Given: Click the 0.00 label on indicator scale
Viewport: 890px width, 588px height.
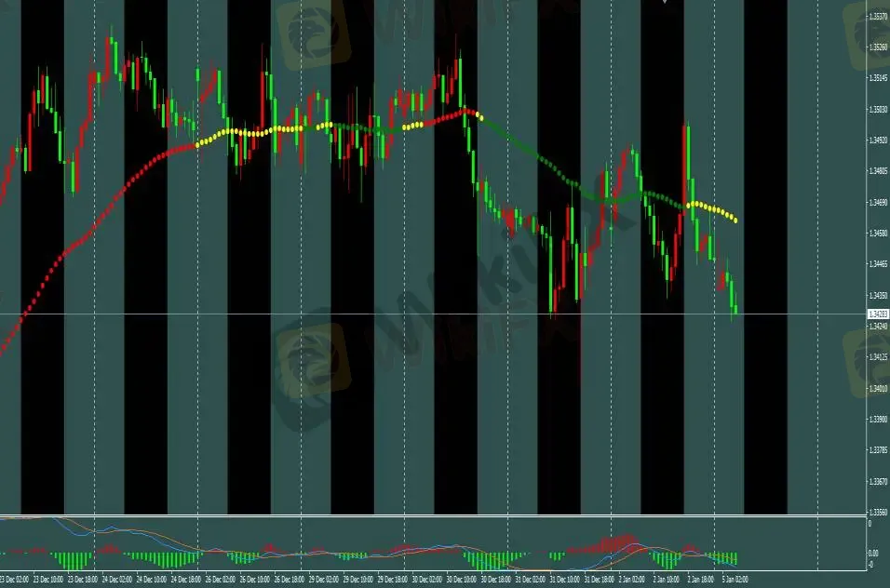Looking at the screenshot, I should click(x=874, y=553).
